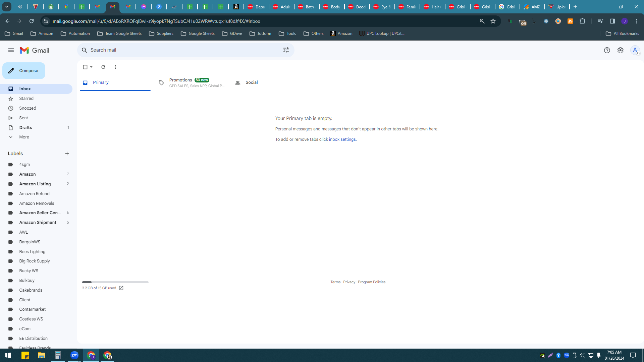The image size is (644, 362).
Task: Open the Chrome three-dot menu
Action: [x=637, y=21]
